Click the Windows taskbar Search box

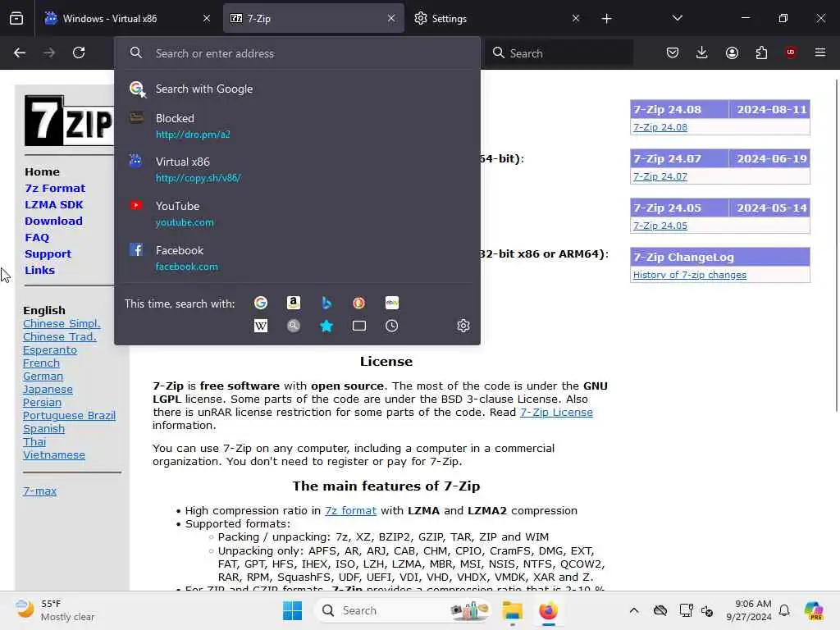pos(404,610)
